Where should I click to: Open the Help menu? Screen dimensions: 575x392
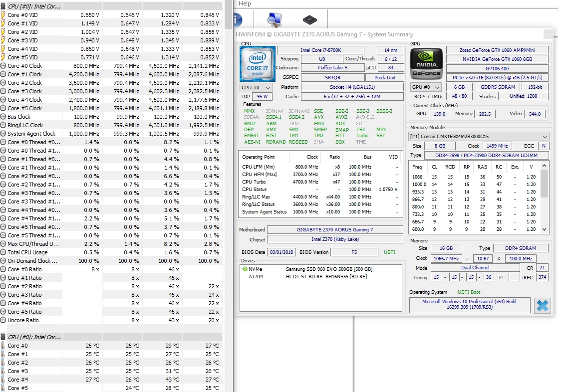[x=245, y=3]
